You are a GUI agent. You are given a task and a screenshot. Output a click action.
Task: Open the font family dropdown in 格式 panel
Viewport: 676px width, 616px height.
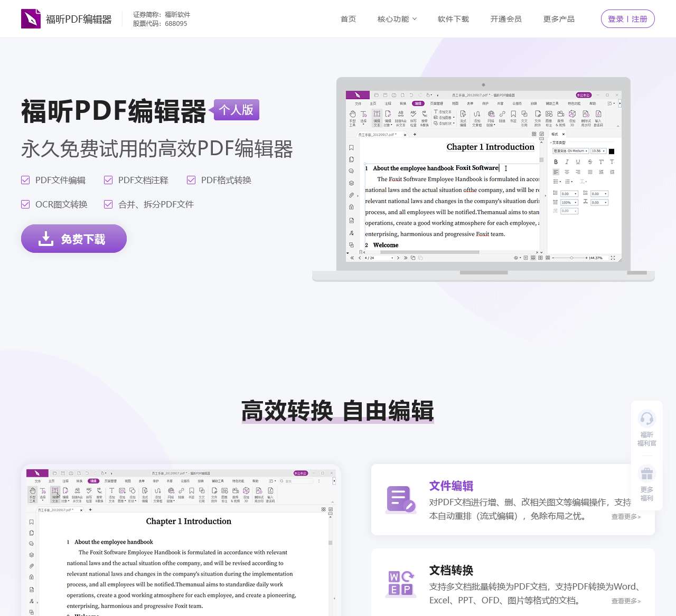(x=571, y=151)
